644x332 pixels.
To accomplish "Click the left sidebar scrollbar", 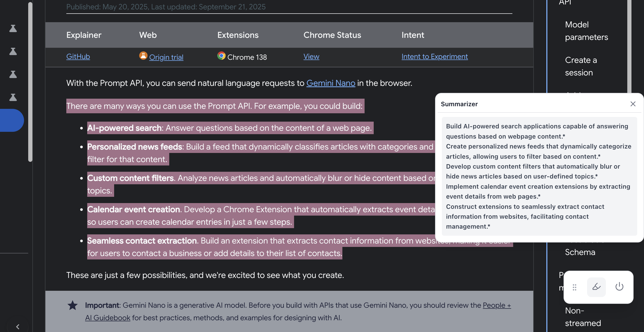I will point(30,82).
